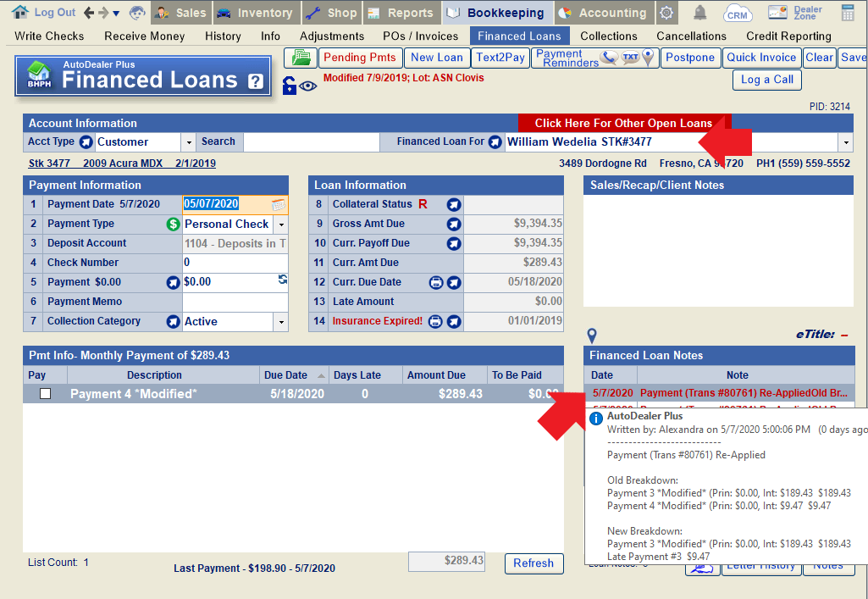Click the Pending Pmts button
Viewport: 868px width, 599px height.
click(360, 58)
